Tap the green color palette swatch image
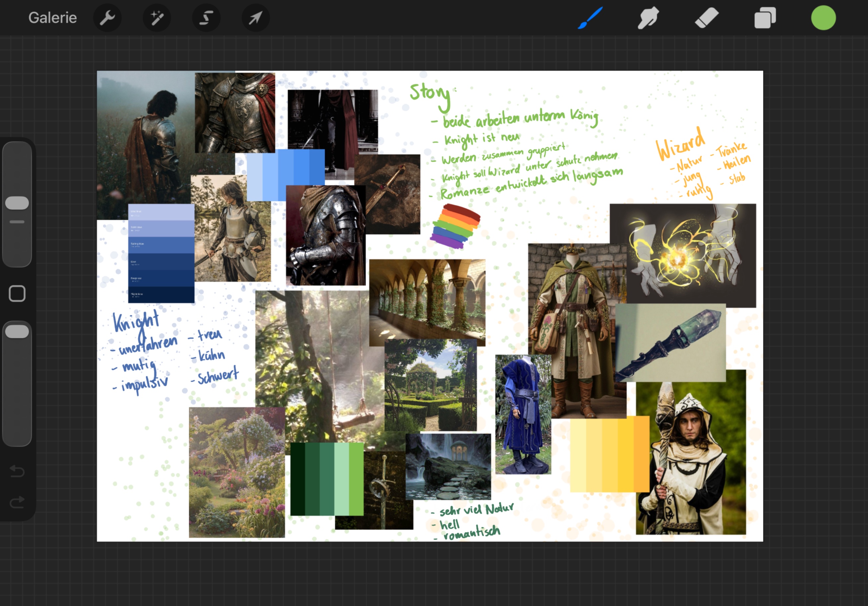The height and width of the screenshot is (606, 868). click(327, 479)
